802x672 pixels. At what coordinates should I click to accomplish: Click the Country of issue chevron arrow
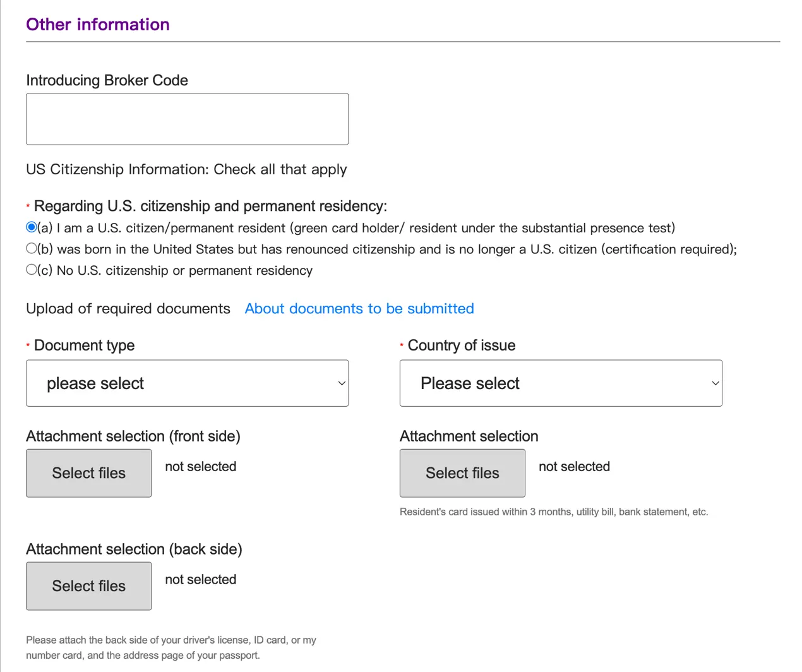(715, 383)
